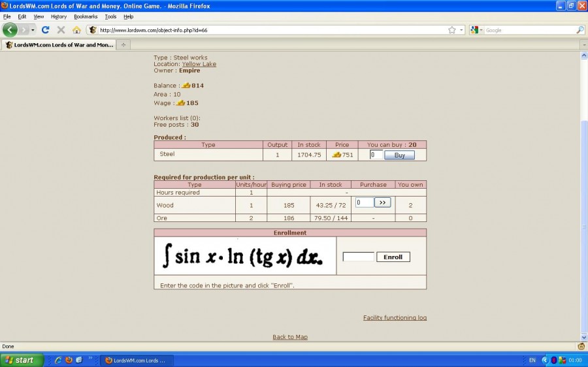Click the colorful tray icon beside the clock
Viewport: 588px width, 367px height.
562,360
